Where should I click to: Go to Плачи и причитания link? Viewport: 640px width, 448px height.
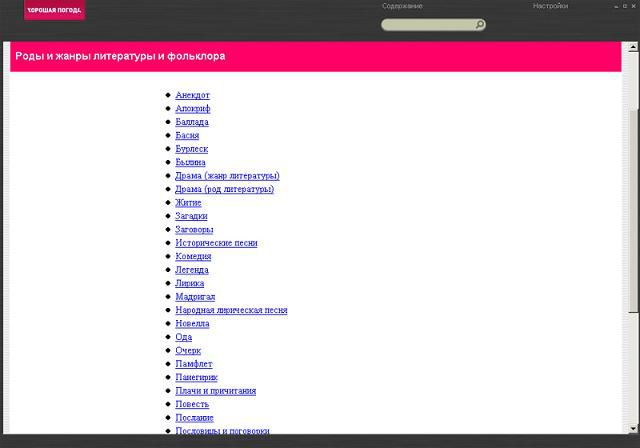pos(215,391)
